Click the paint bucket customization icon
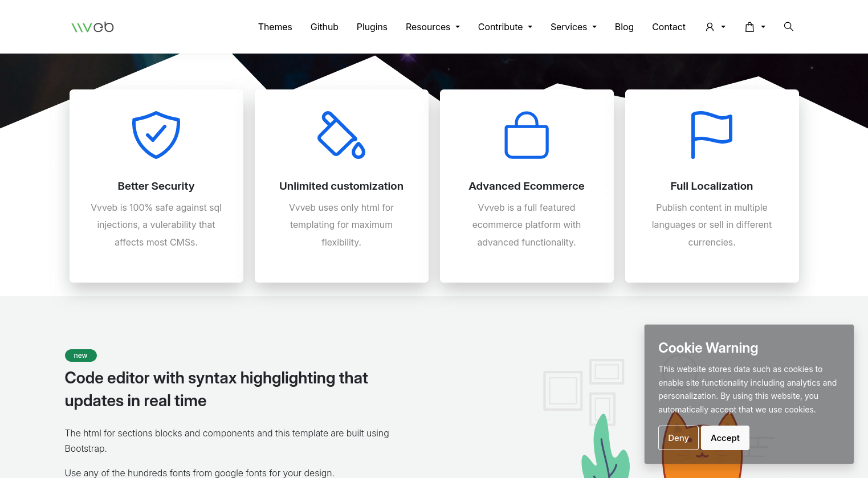868x478 pixels. 341,135
